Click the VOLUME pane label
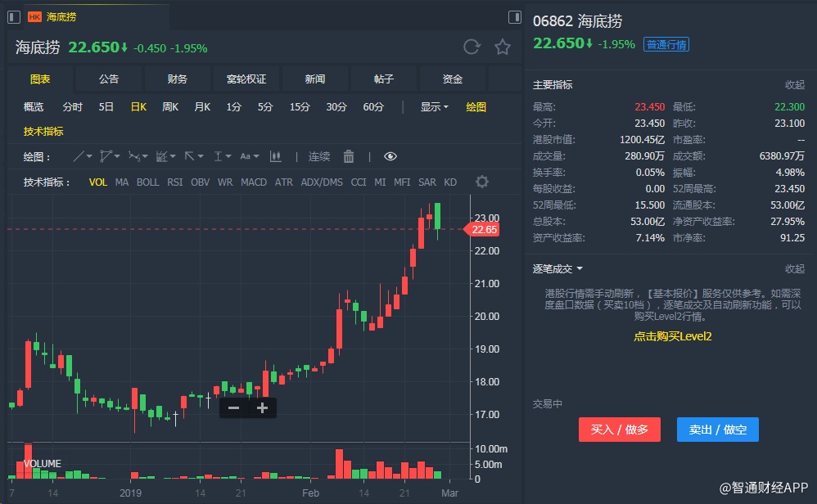This screenshot has width=817, height=504. pos(43,463)
